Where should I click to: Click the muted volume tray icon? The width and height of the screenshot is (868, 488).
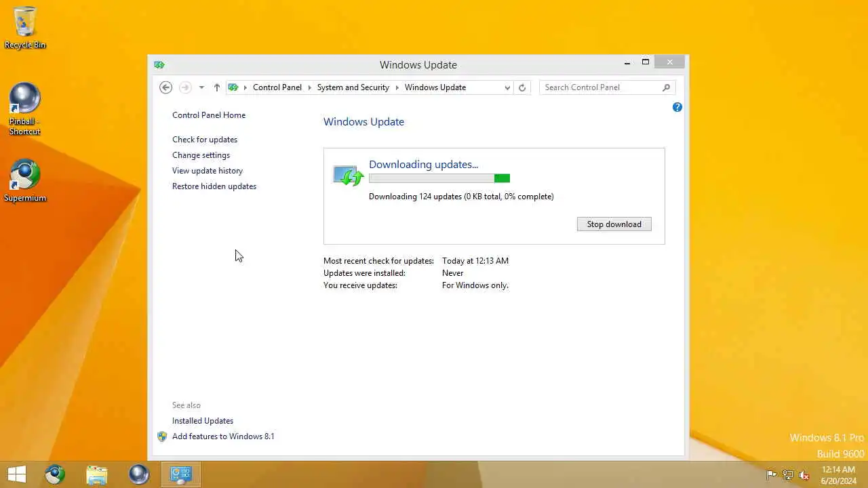pos(804,475)
